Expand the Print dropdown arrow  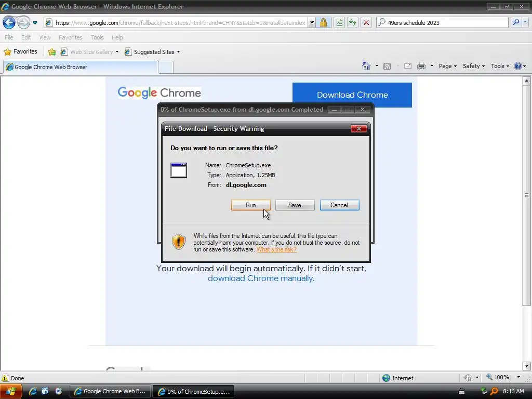432,66
